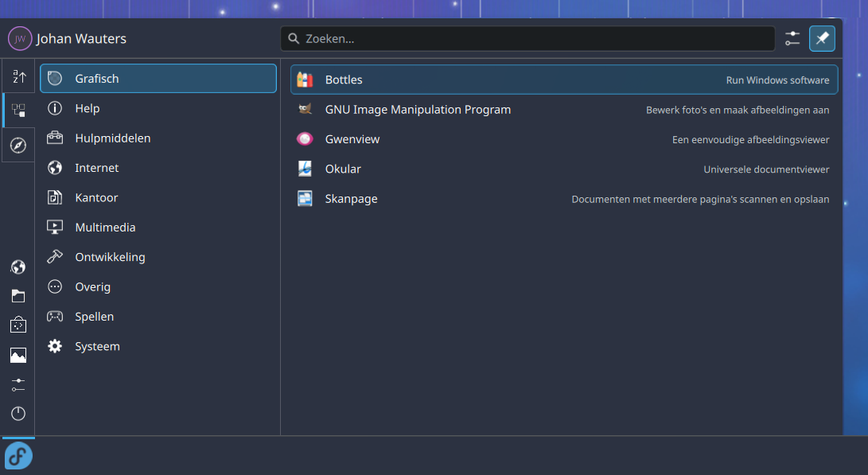Select the categories view sidebar icon
This screenshot has width=868, height=475.
coord(18,111)
